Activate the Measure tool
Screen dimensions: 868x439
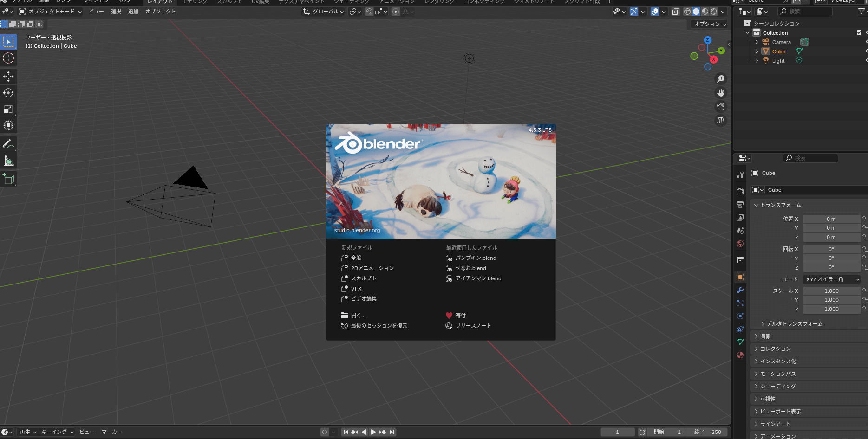[8, 160]
